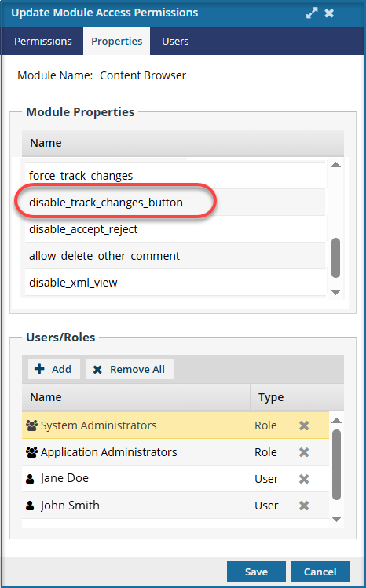This screenshot has height=588, width=366.
Task: Close the Update Module Access Permissions dialog
Action: pyautogui.click(x=329, y=13)
